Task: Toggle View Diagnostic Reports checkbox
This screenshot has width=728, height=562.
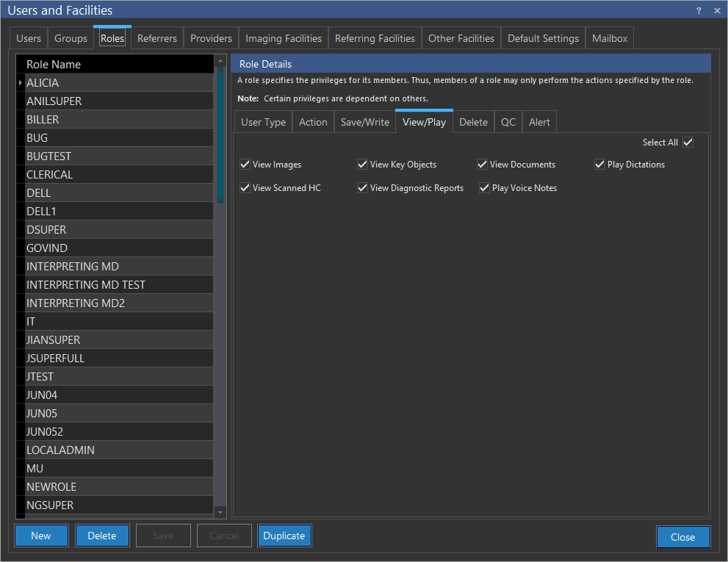Action: click(363, 188)
